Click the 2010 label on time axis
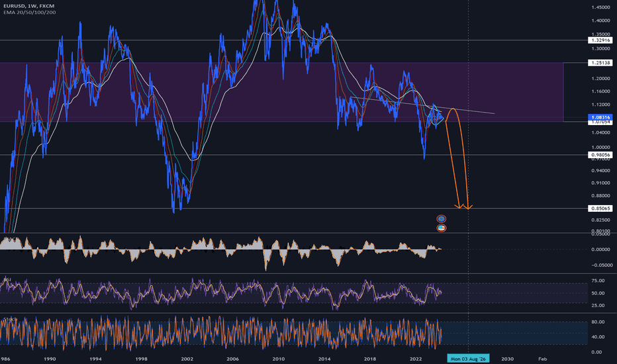Screen dimensions: 617x364 point(279,359)
